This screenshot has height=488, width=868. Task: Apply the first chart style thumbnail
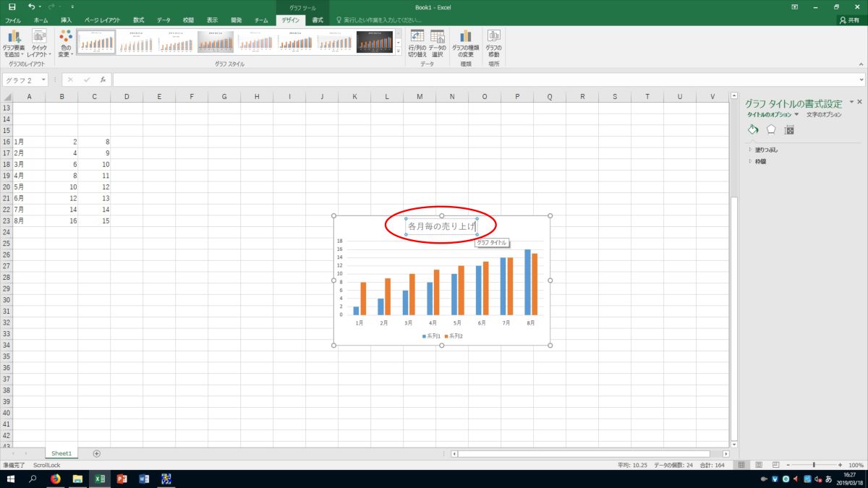click(x=96, y=42)
